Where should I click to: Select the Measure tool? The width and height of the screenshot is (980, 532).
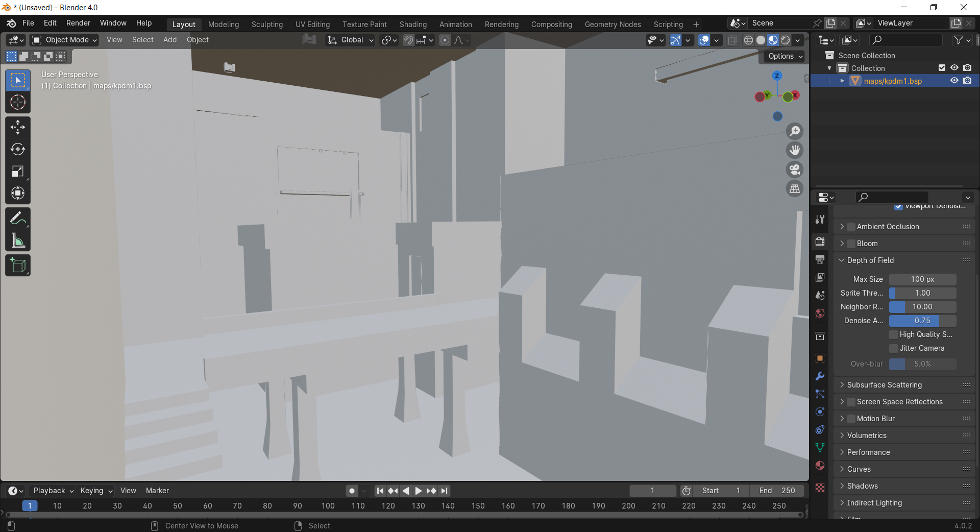(x=18, y=241)
